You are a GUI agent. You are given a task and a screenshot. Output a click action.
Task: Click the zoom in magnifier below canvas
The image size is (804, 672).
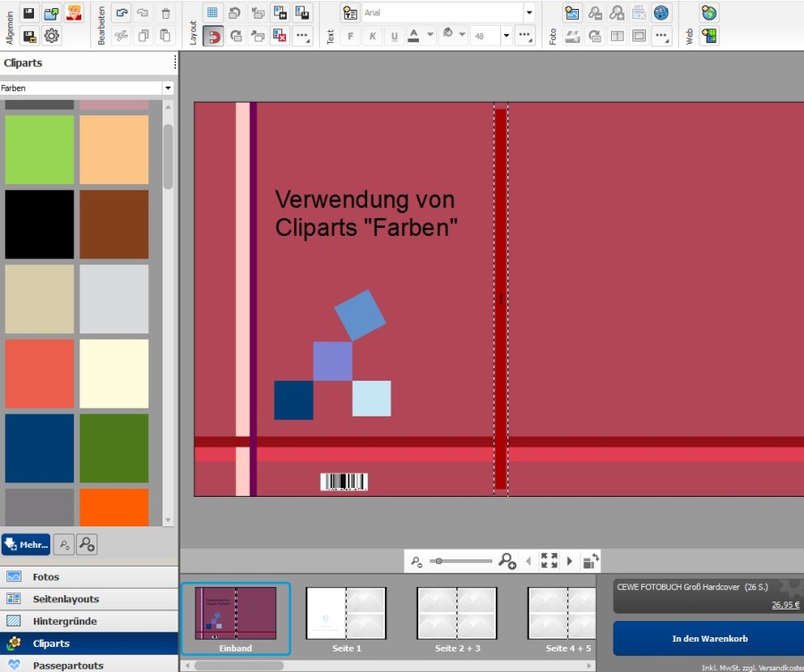[507, 560]
